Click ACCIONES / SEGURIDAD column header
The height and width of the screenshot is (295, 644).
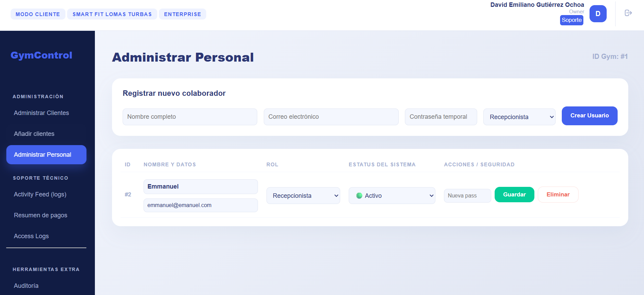click(x=479, y=165)
